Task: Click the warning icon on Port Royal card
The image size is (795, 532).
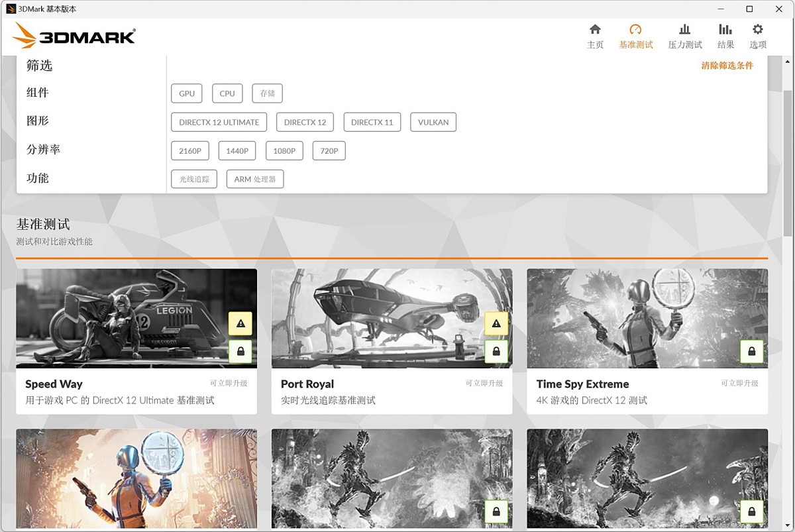Action: coord(496,323)
